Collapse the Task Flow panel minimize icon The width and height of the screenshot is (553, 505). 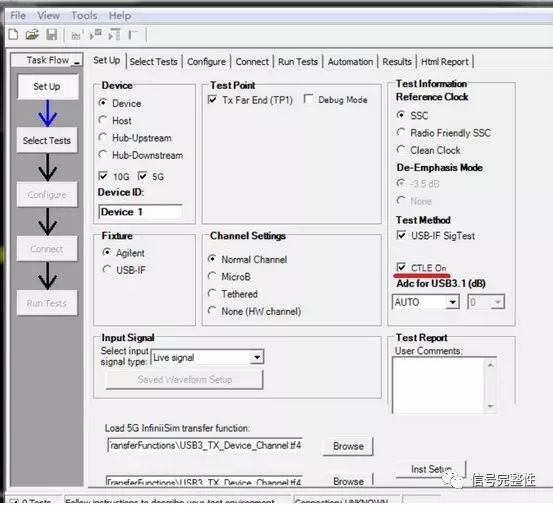point(77,62)
